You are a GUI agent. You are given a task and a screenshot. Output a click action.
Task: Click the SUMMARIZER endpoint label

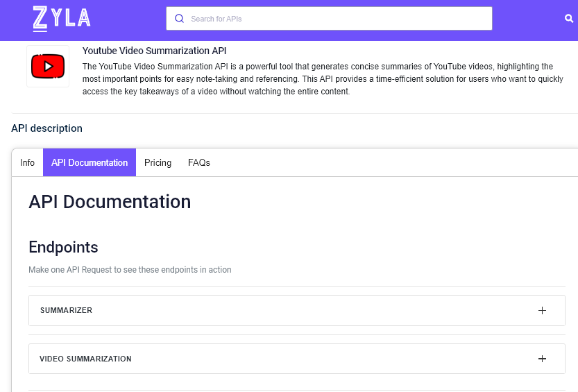(x=67, y=311)
